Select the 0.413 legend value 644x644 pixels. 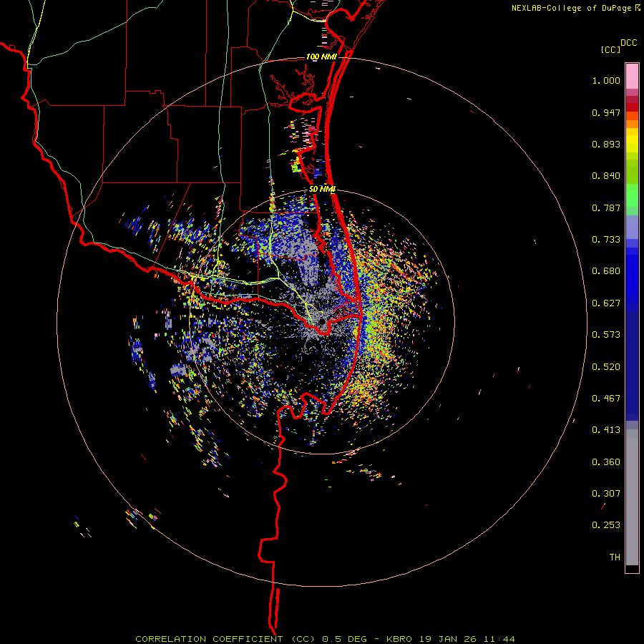pyautogui.click(x=606, y=430)
